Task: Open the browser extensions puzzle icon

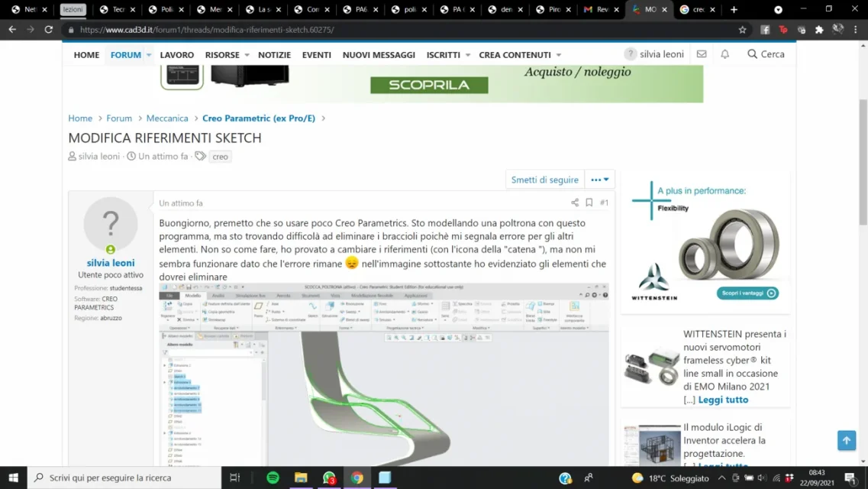Action: point(819,30)
